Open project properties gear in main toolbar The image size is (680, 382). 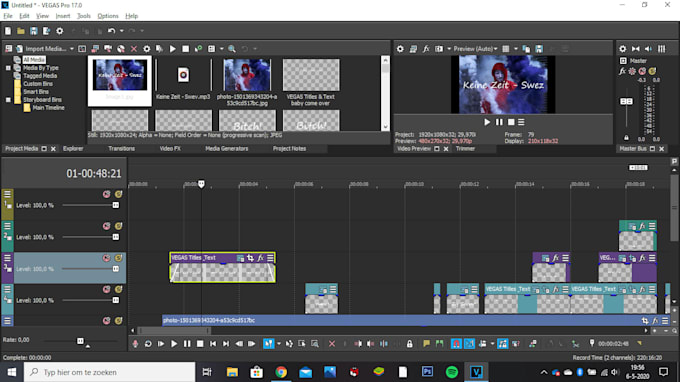[x=60, y=31]
